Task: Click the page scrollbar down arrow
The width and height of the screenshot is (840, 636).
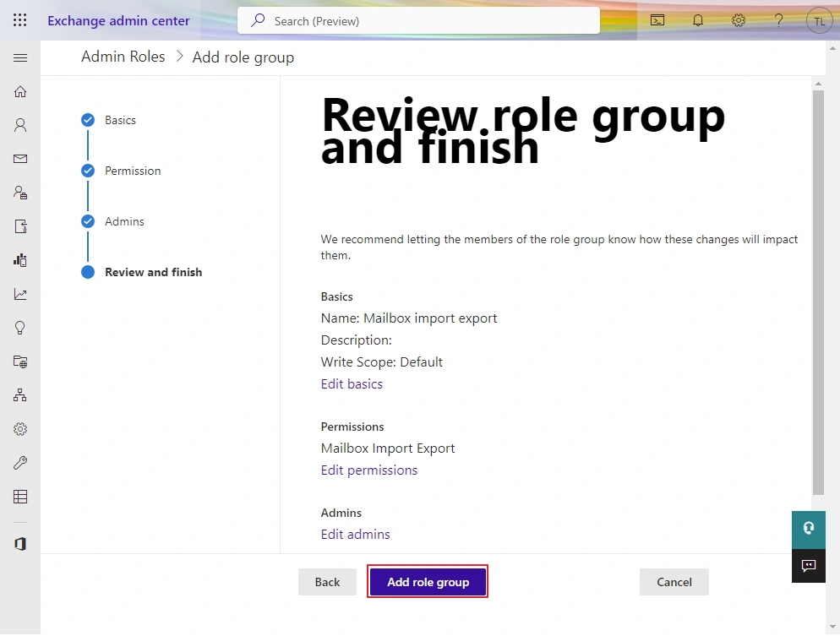Action: (832, 627)
